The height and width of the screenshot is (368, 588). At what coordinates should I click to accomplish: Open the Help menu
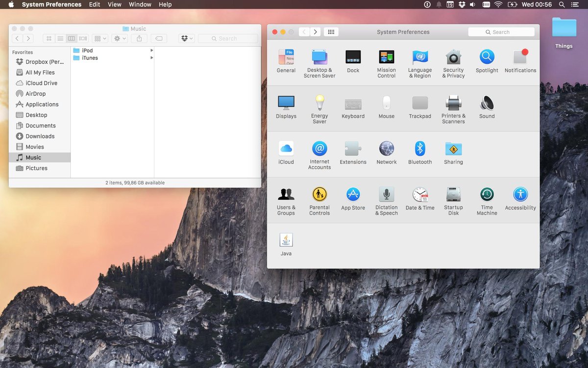coord(165,4)
